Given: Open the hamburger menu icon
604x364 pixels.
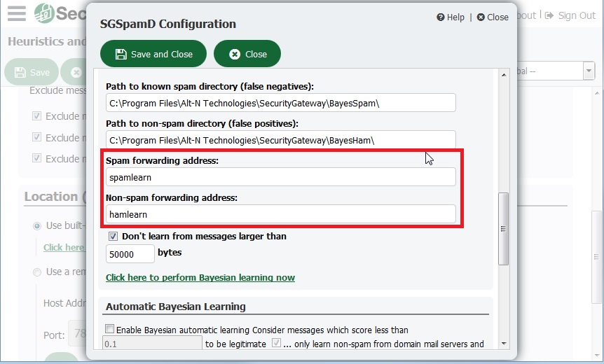Looking at the screenshot, I should click(17, 13).
